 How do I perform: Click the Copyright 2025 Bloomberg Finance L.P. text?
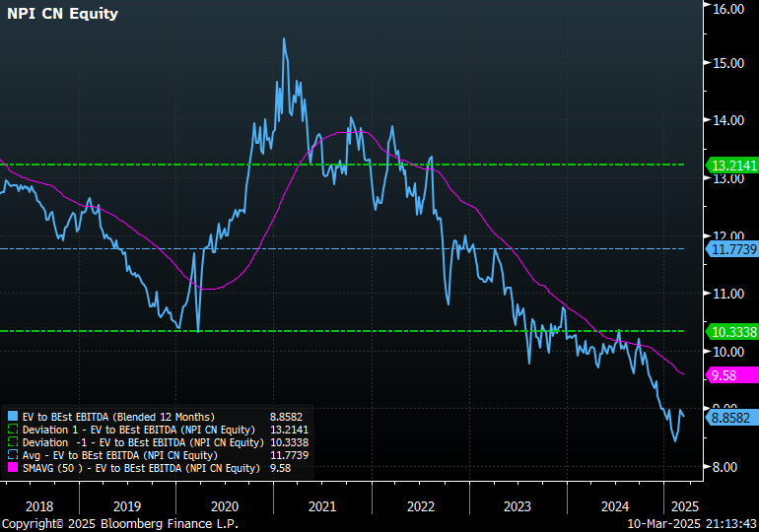[120, 524]
